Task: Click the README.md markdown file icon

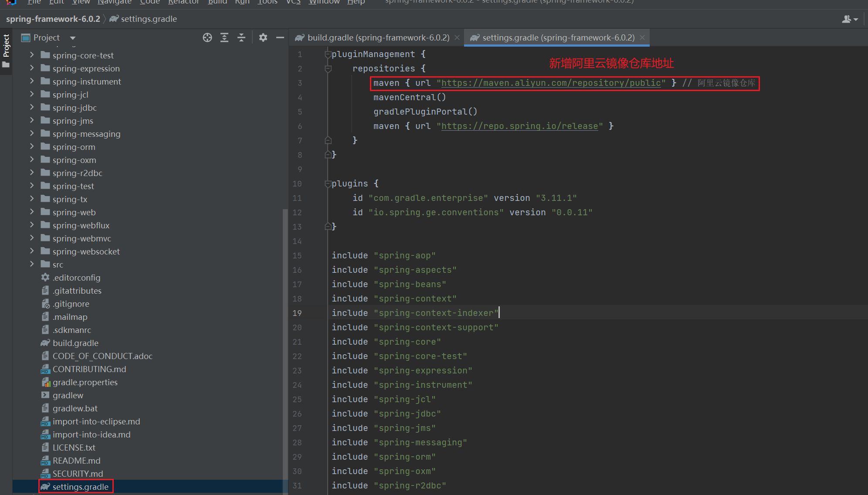Action: tap(45, 461)
